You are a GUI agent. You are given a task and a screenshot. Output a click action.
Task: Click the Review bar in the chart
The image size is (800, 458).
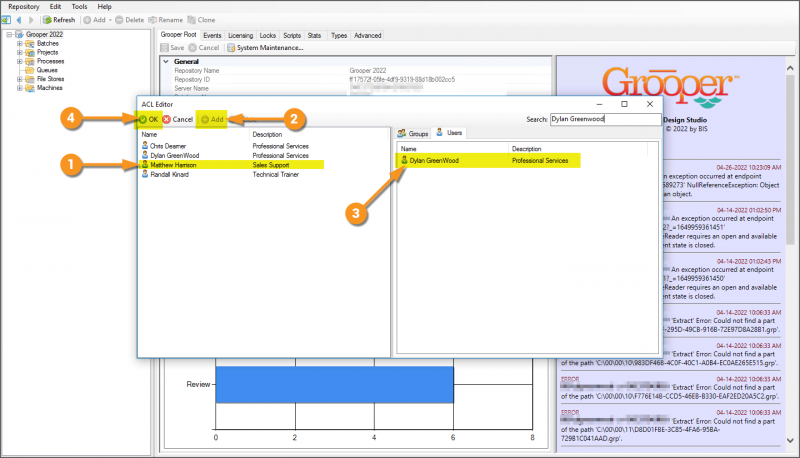334,385
